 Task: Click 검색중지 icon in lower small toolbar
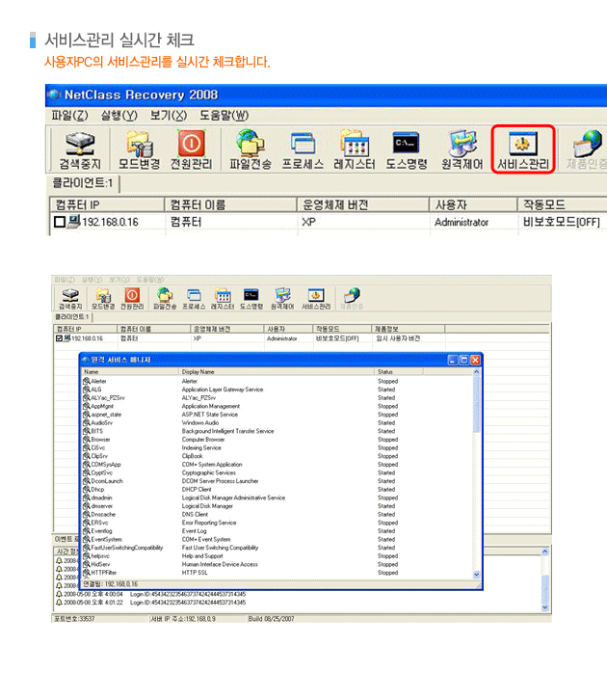[x=70, y=299]
